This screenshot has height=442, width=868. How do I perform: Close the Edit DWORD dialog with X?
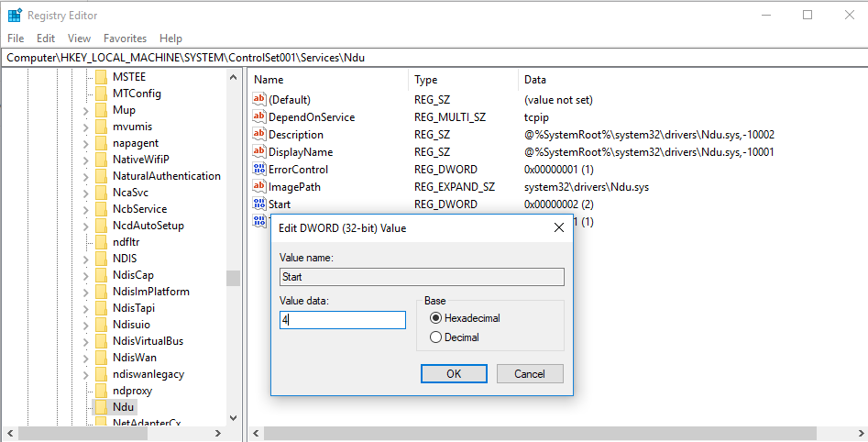coord(558,227)
